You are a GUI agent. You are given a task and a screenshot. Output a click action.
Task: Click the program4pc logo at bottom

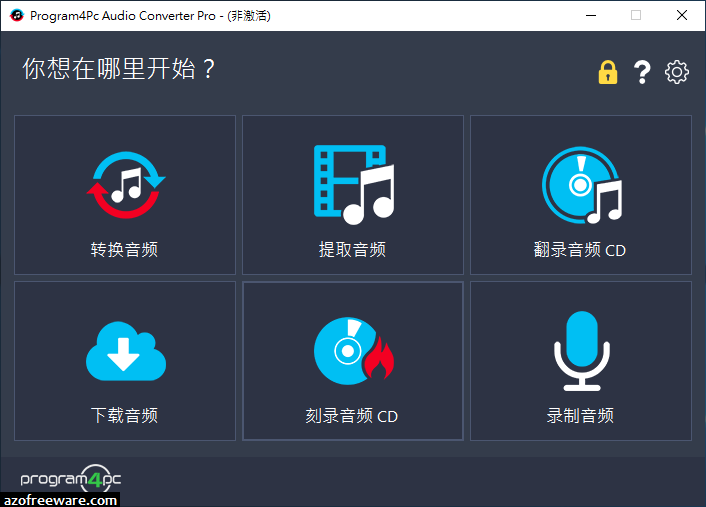[x=71, y=478]
